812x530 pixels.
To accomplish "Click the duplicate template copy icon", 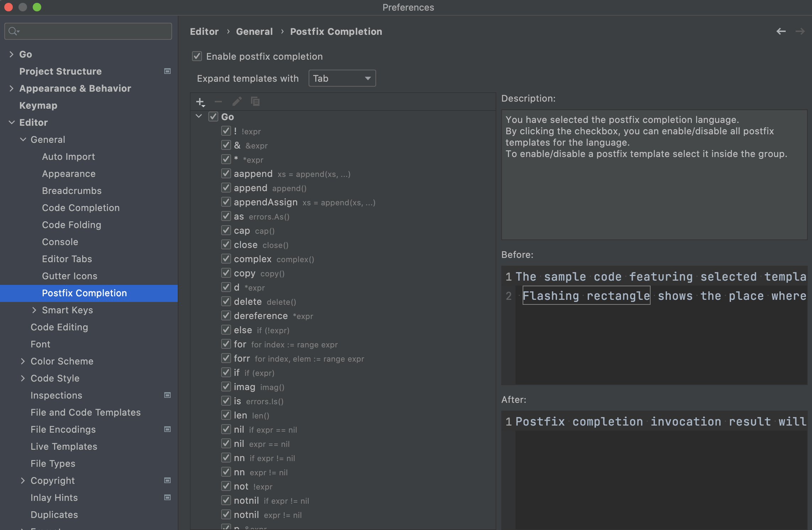I will [255, 102].
